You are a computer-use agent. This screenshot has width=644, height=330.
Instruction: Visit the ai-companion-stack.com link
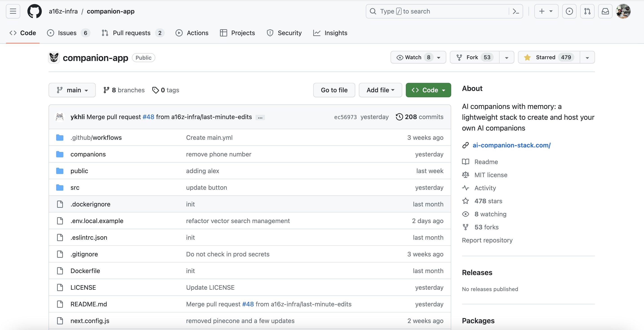(x=511, y=145)
